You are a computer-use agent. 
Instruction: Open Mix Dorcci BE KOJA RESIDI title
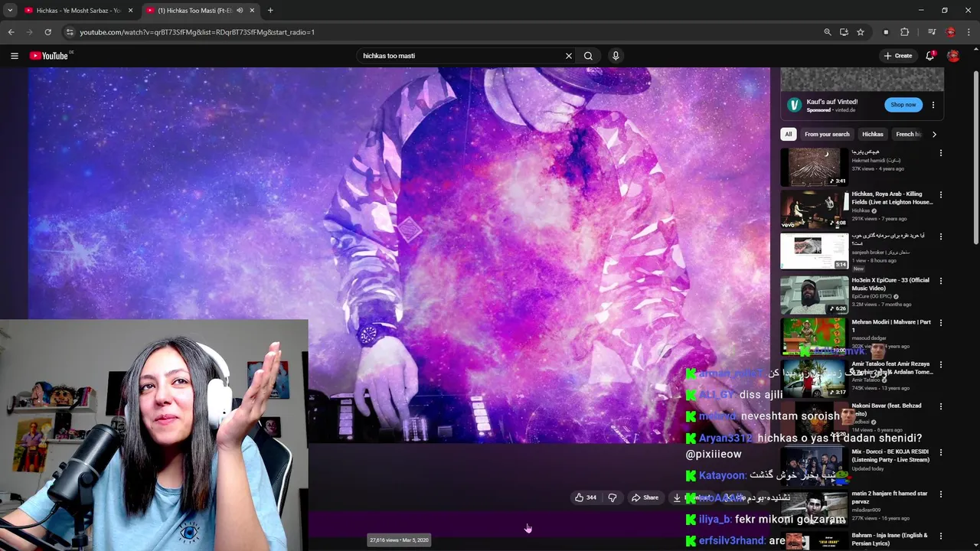(x=892, y=455)
